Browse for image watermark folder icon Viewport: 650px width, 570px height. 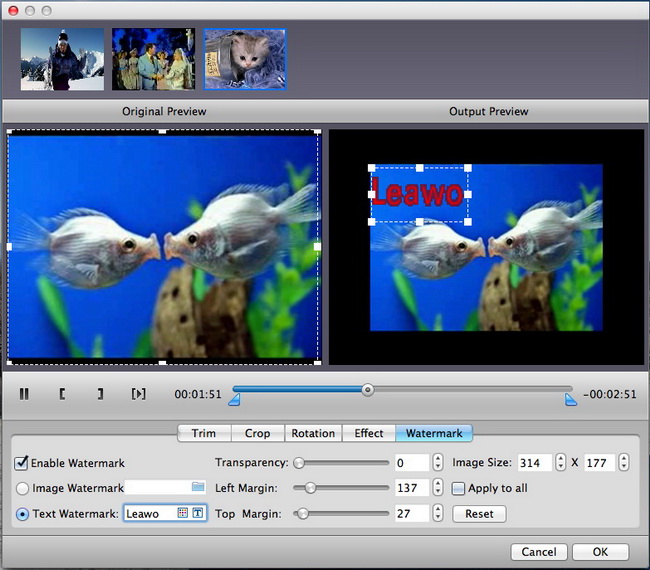[x=198, y=487]
